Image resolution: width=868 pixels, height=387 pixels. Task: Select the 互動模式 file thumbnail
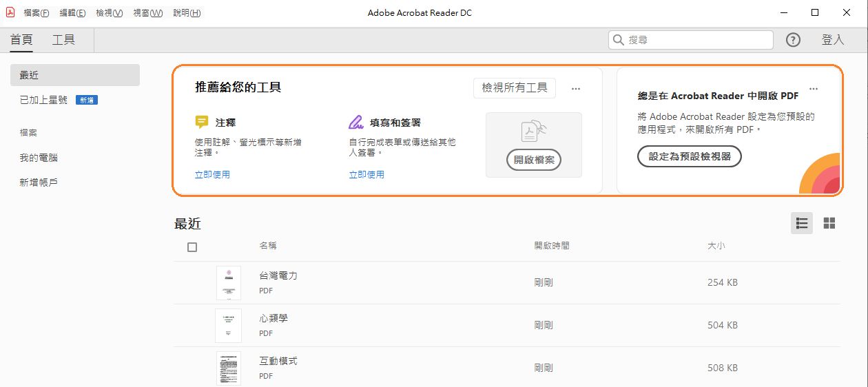click(x=229, y=368)
